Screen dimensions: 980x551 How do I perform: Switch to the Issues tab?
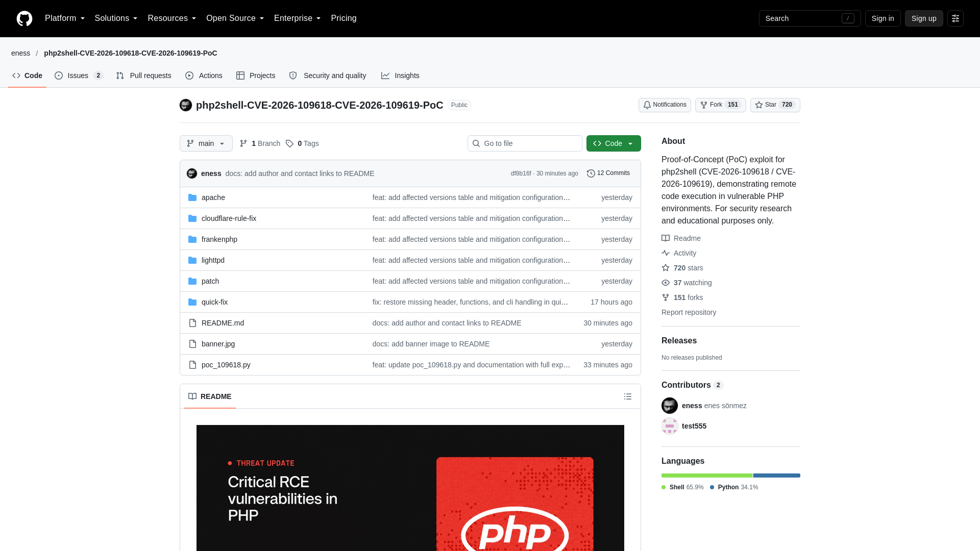79,76
